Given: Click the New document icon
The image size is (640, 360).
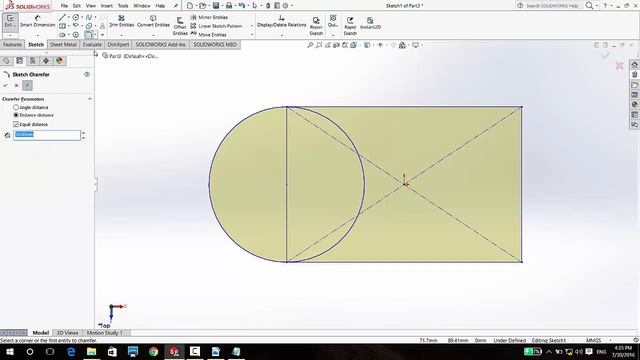Looking at the screenshot, I should [x=189, y=6].
